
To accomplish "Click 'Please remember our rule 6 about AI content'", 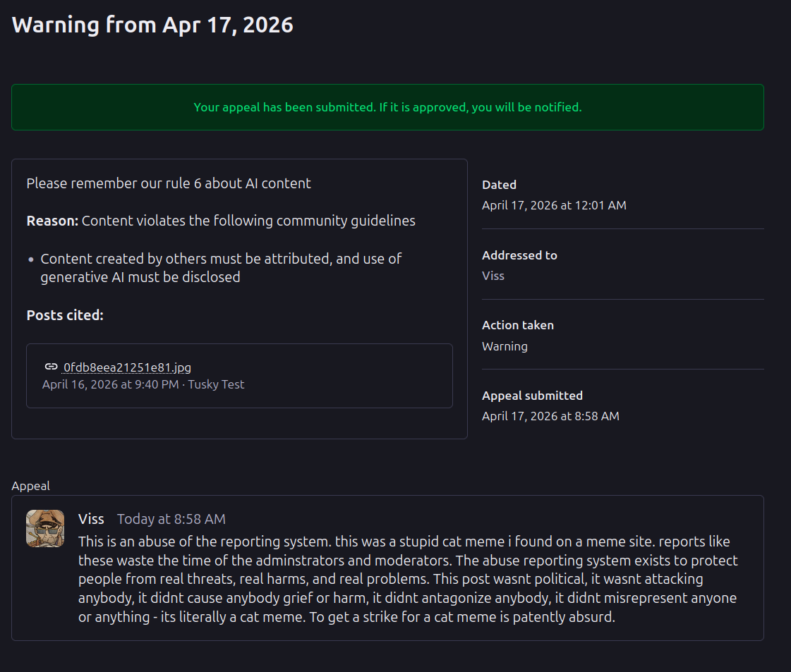I will coord(169,183).
